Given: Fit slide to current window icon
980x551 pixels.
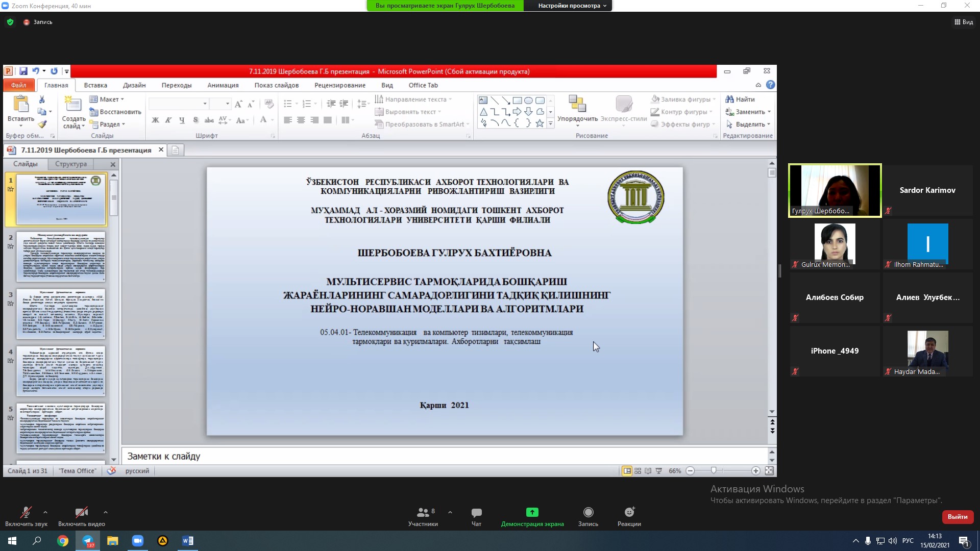Looking at the screenshot, I should [x=769, y=471].
